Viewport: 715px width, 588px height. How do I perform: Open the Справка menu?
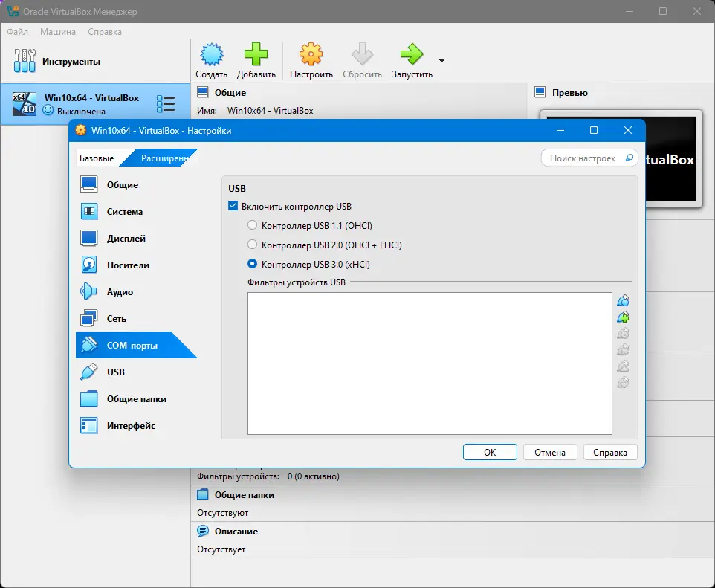click(105, 32)
